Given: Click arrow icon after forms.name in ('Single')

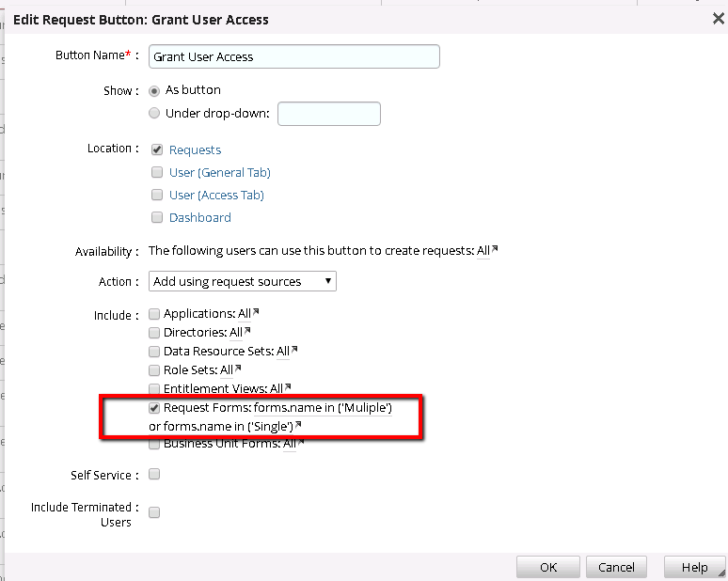Looking at the screenshot, I should (298, 425).
